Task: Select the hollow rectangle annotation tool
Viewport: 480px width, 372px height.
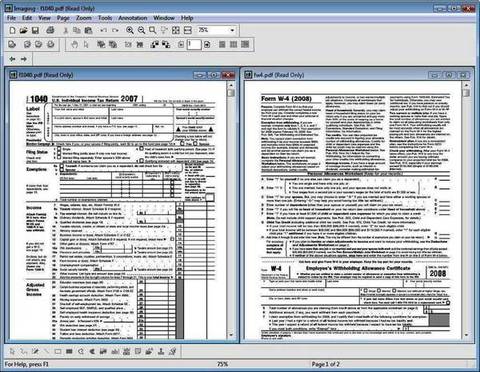Action: pyautogui.click(x=58, y=351)
